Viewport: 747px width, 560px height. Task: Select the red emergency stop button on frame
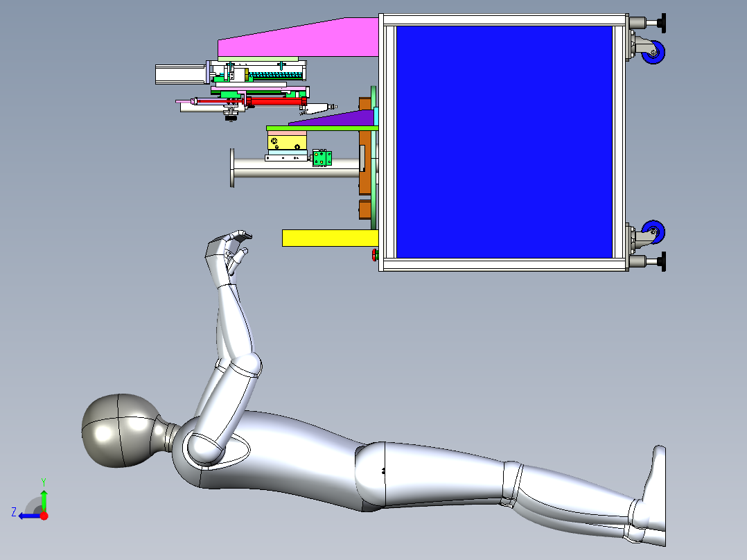pyautogui.click(x=374, y=255)
